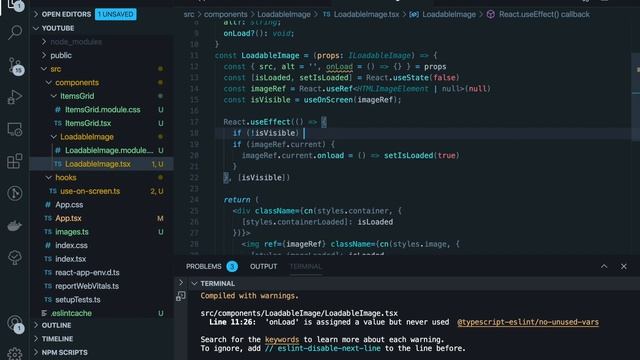Open index.css file
The height and width of the screenshot is (360, 640).
(x=71, y=245)
